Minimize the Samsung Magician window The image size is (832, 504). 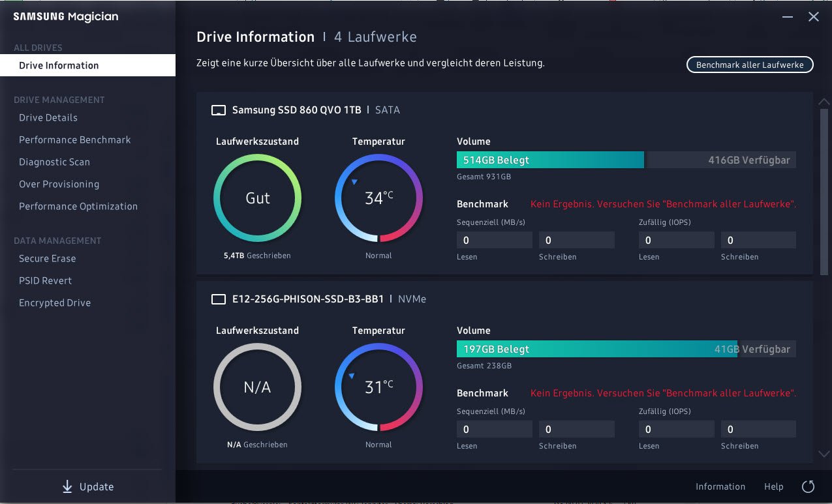pos(788,17)
